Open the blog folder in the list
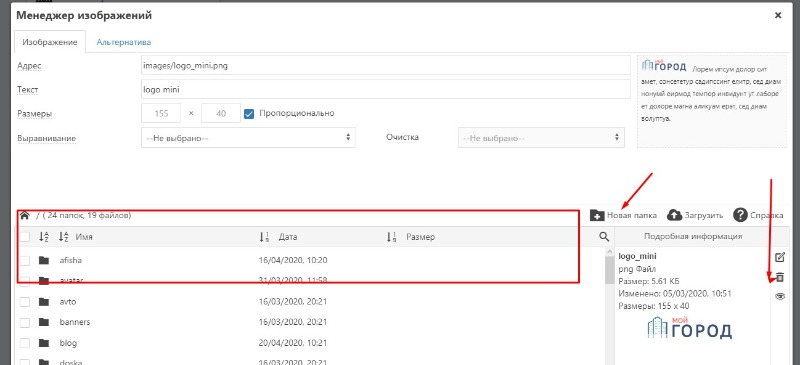 (x=68, y=343)
